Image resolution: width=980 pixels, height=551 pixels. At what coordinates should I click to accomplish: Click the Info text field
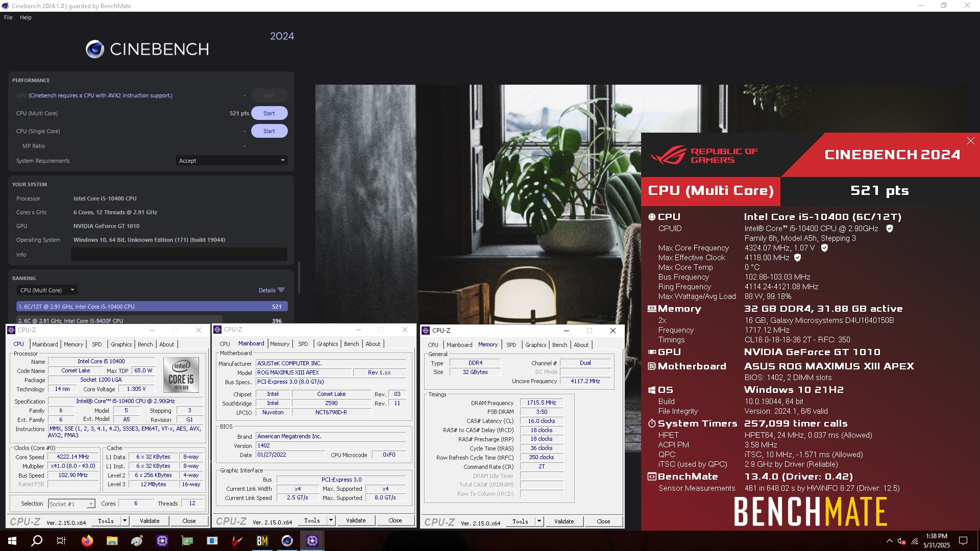[x=179, y=255]
